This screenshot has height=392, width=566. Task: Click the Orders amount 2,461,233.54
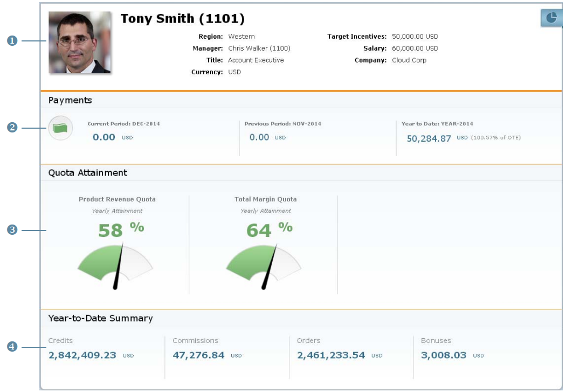point(331,355)
